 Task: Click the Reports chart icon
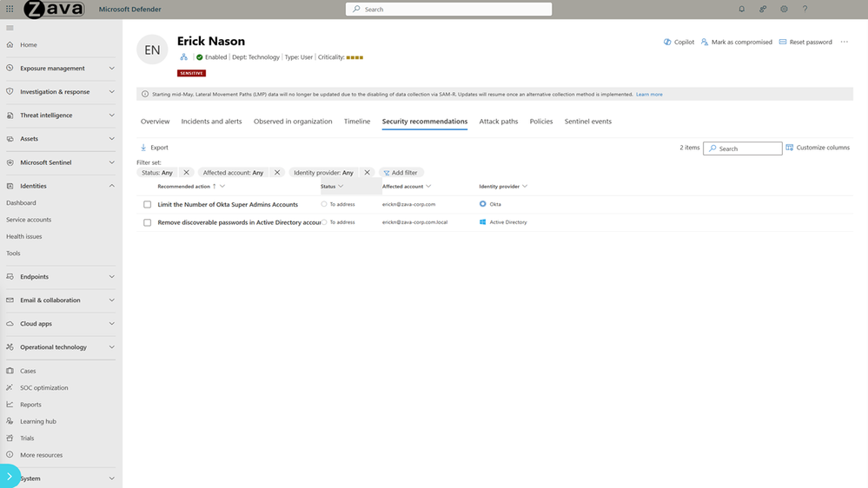[10, 405]
